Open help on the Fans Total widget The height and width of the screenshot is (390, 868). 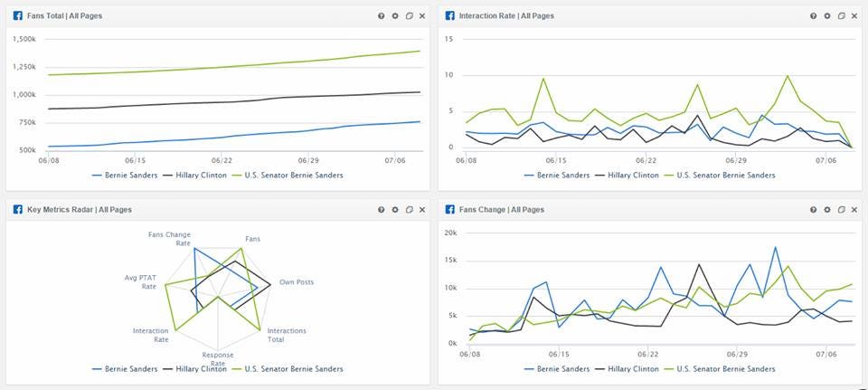[382, 16]
